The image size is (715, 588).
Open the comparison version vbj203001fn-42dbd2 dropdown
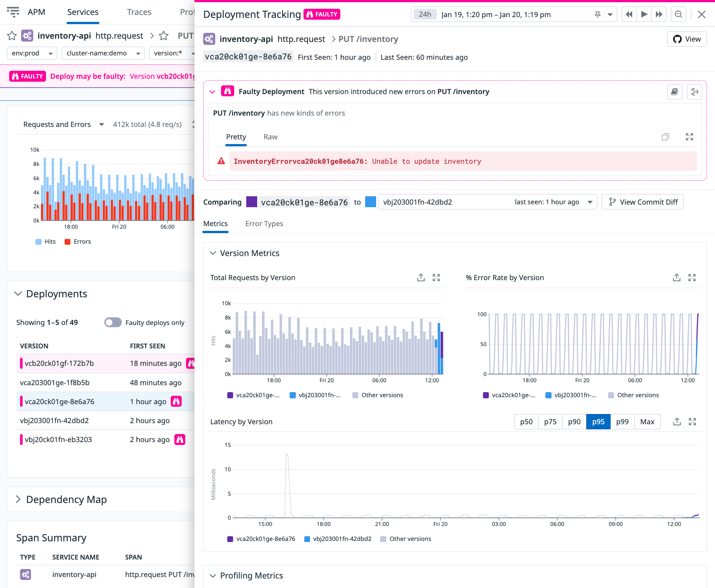coord(487,202)
